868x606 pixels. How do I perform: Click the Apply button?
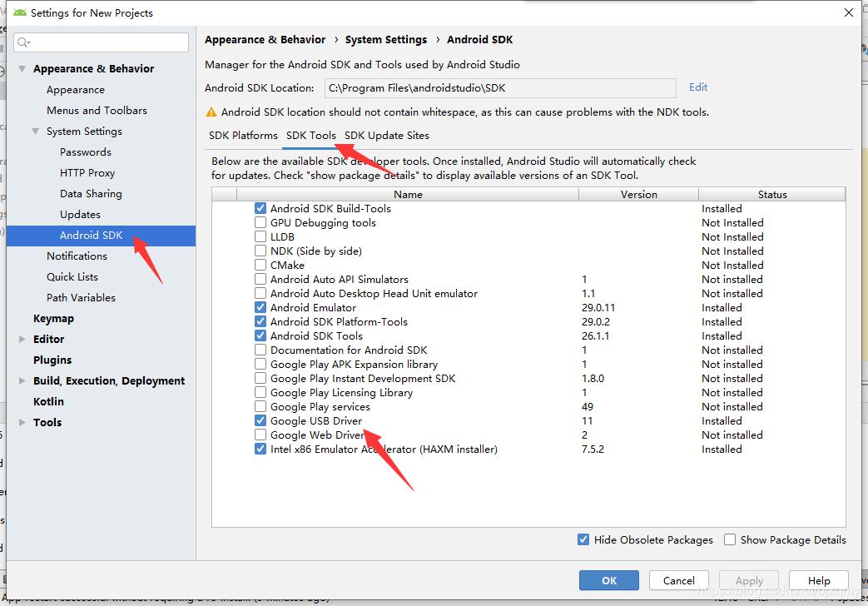(749, 580)
